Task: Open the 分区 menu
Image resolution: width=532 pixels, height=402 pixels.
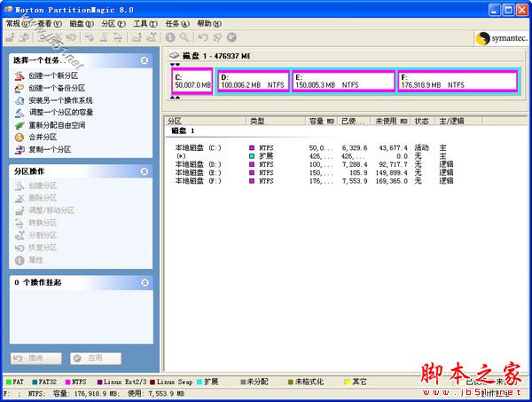Action: click(113, 24)
